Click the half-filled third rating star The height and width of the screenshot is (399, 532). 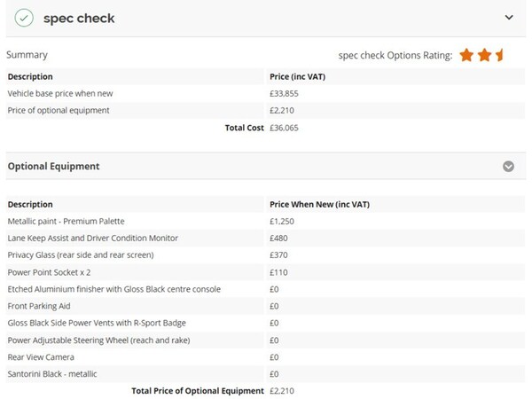(500, 56)
